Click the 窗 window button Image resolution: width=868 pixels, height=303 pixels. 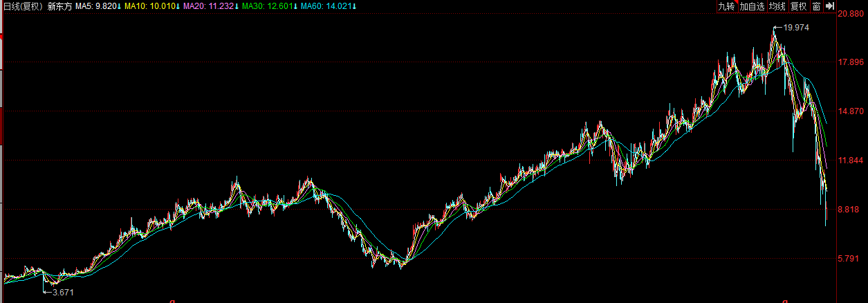tap(817, 6)
